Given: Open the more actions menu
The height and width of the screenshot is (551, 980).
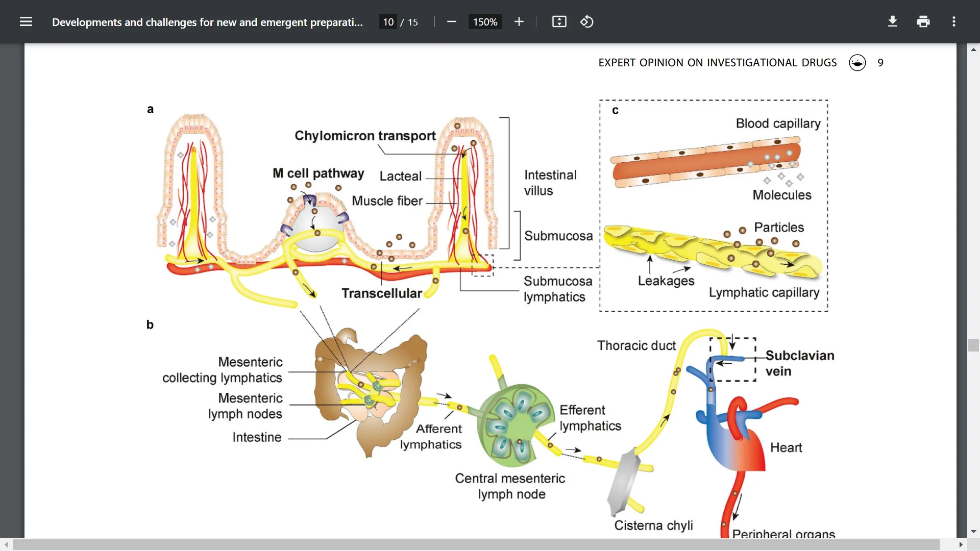Looking at the screenshot, I should coord(954,21).
